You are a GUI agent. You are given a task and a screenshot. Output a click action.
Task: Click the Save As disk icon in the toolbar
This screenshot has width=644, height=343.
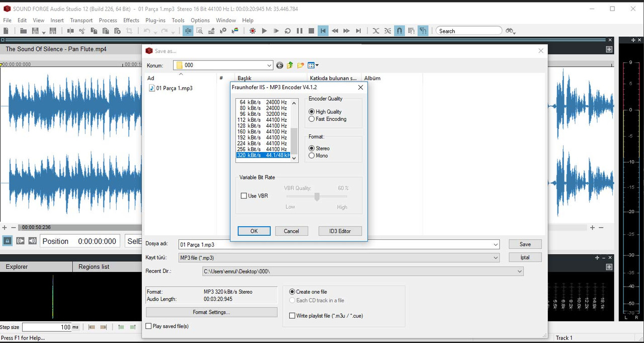(x=53, y=31)
